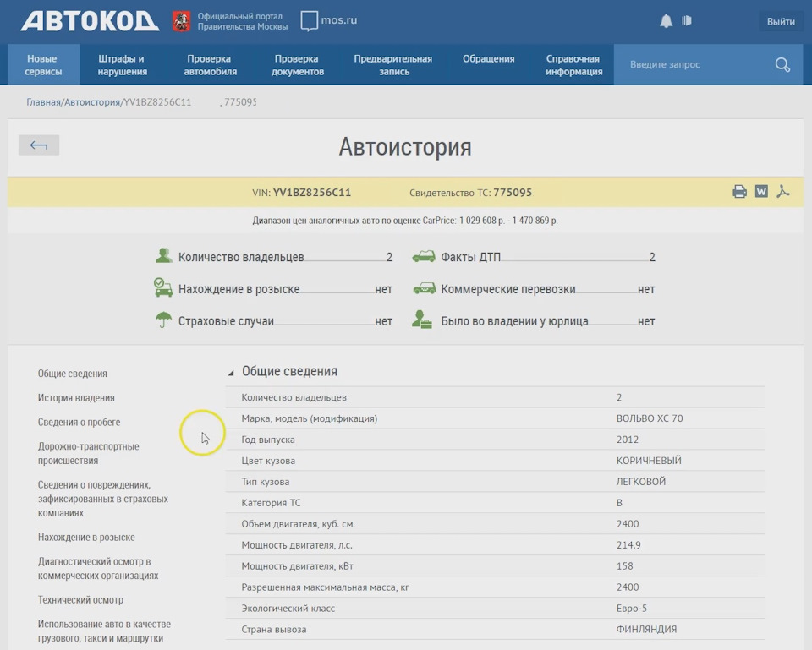
Task: Jump to Дорожно-транспортные происшествия section
Action: [x=88, y=453]
